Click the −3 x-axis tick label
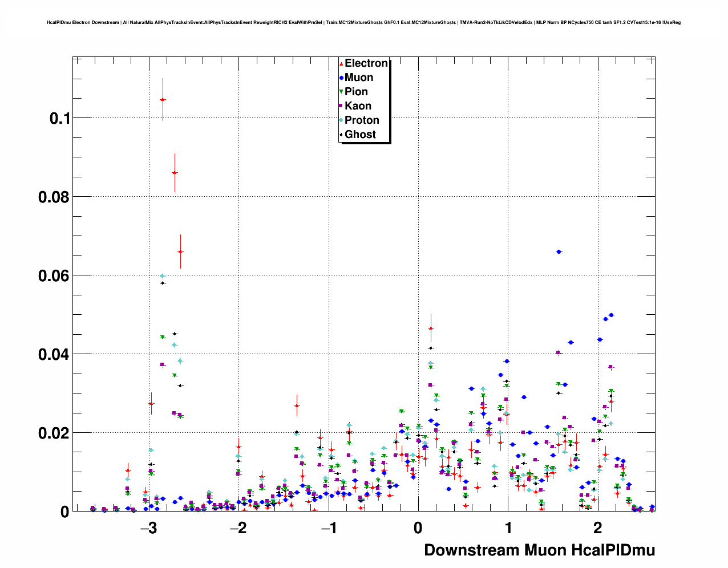 (x=148, y=528)
